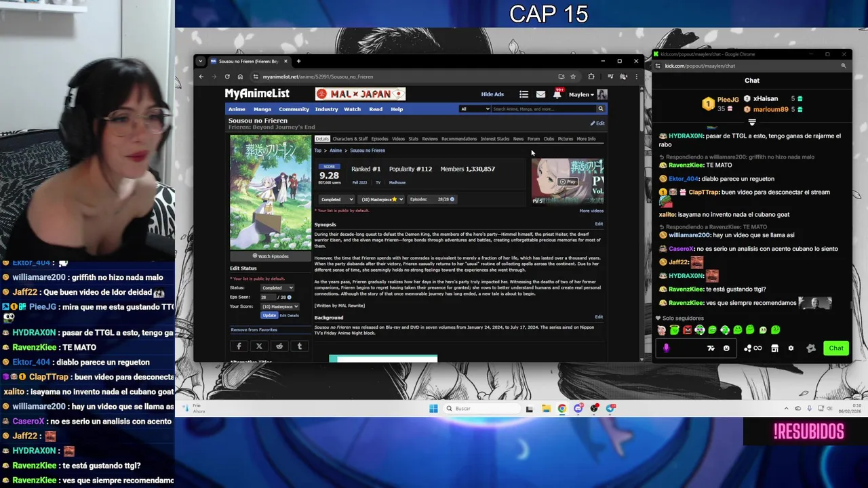Open the notifications bell with 99+ badge
Image resolution: width=868 pixels, height=488 pixels.
(557, 94)
